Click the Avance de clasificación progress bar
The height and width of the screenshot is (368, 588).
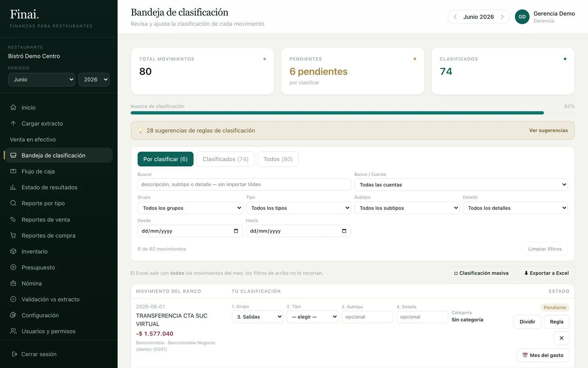(x=353, y=113)
